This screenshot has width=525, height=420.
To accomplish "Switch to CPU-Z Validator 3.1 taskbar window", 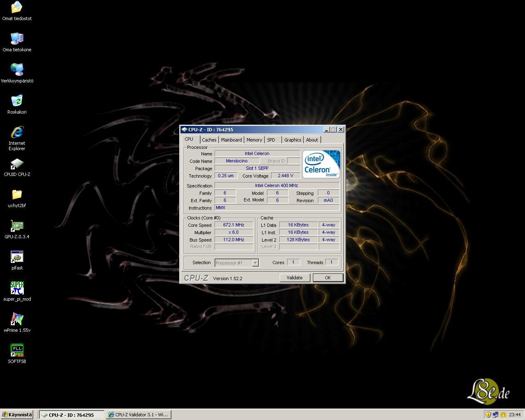I will 139,415.
